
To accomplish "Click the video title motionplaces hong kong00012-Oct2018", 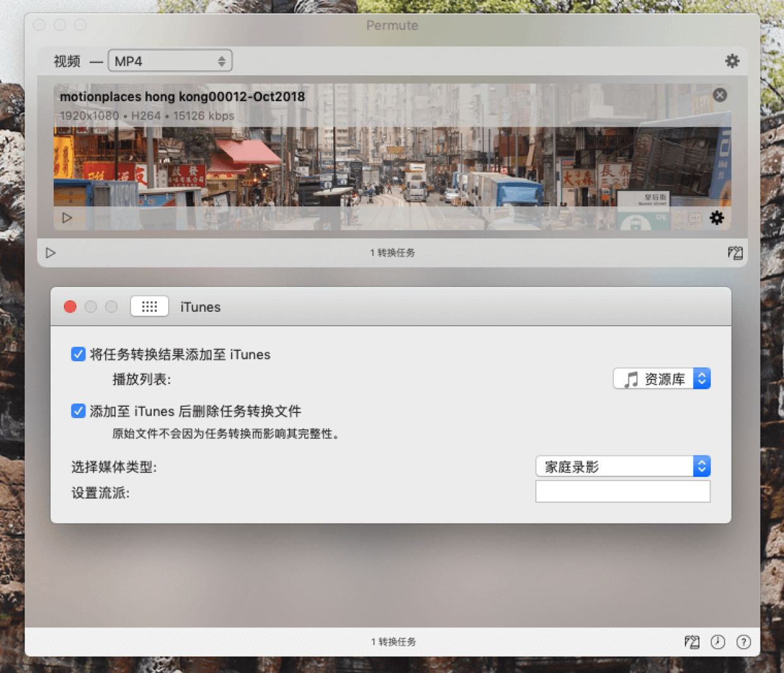I will pos(182,97).
